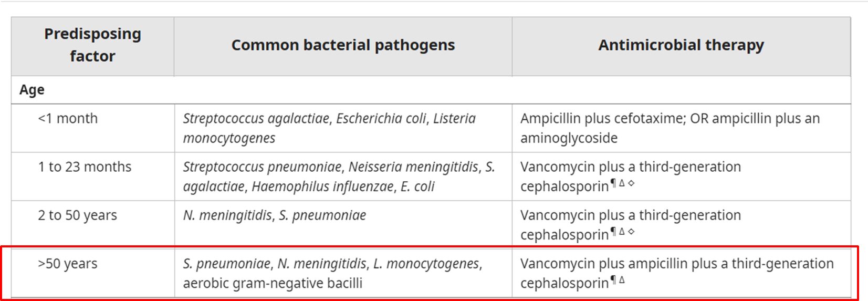Screen dimensions: 868x301
Task: Click the ampicillin plus cefotaxime therapy cell
Action: (x=670, y=128)
